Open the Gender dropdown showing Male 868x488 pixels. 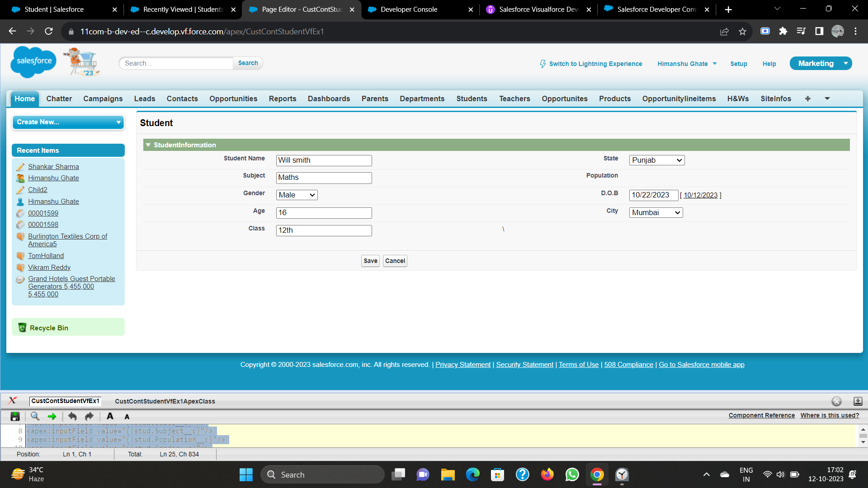click(x=297, y=195)
